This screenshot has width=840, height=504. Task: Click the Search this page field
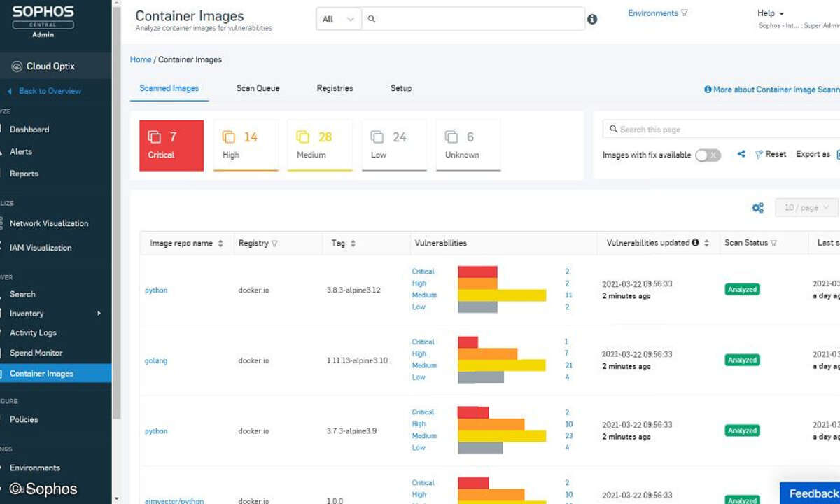[722, 129]
